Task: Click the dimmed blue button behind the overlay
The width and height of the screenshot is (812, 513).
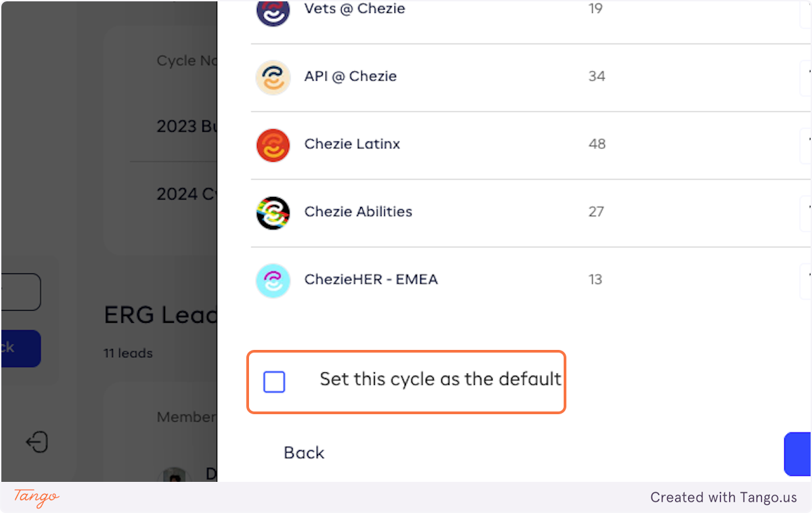Action: click(x=20, y=348)
